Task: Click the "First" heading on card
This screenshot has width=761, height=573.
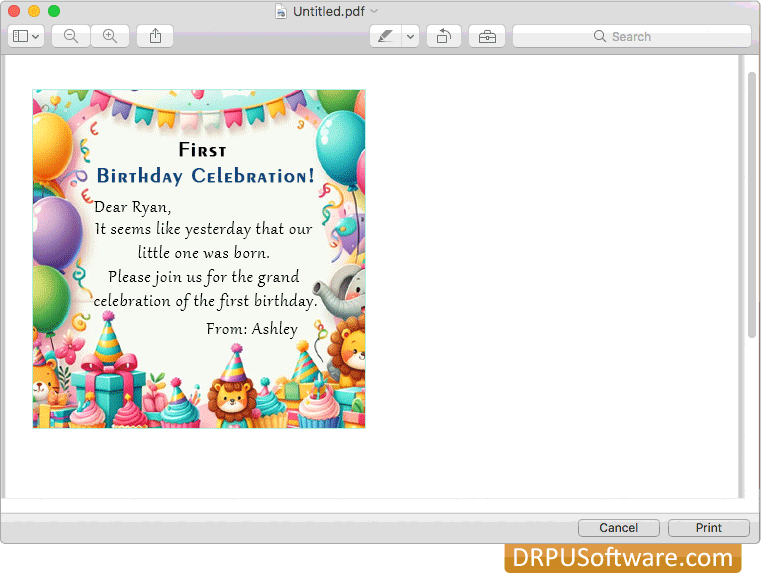Action: pos(202,149)
